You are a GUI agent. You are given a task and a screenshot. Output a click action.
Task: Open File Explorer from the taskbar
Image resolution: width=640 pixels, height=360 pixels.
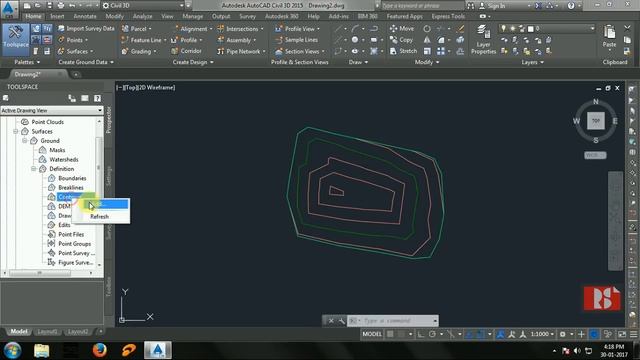pos(42,350)
